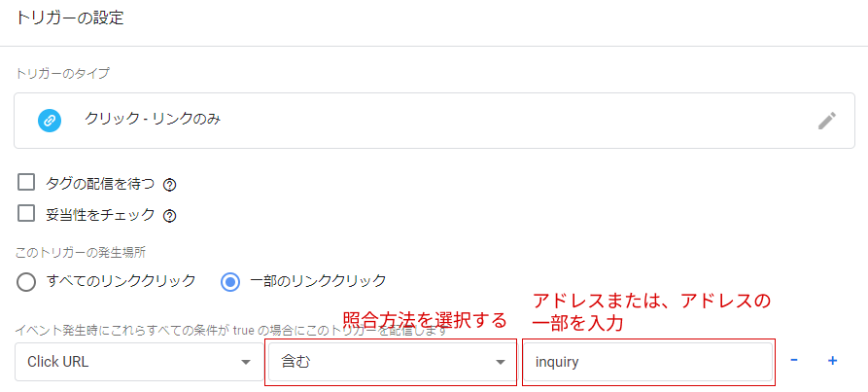The height and width of the screenshot is (392, 868).
Task: Click the inquiry value input field
Action: pos(648,362)
